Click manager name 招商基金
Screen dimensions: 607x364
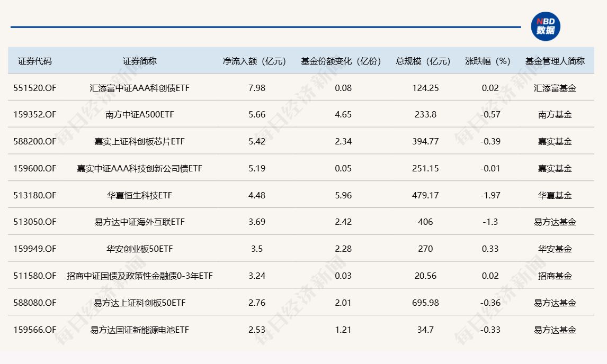[x=555, y=276]
